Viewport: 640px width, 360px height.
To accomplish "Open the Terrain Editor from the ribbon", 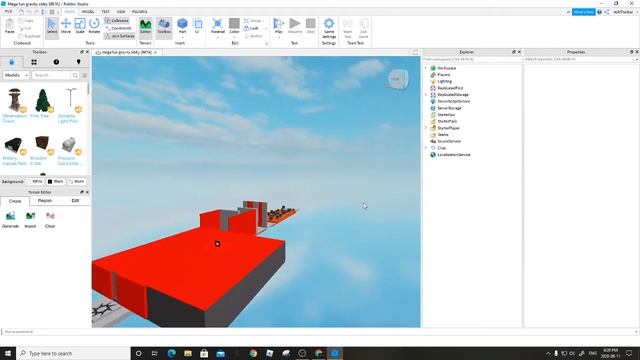I will point(145,27).
